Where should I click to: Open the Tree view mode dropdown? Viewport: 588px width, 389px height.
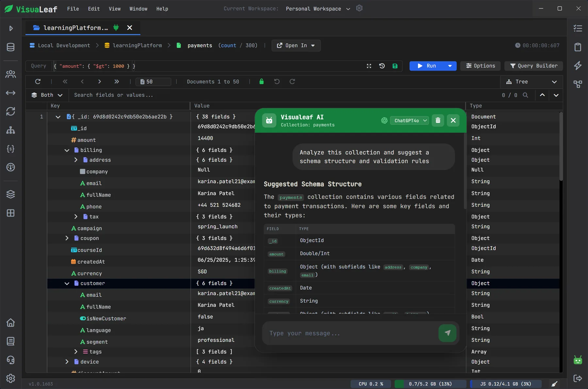tap(531, 82)
